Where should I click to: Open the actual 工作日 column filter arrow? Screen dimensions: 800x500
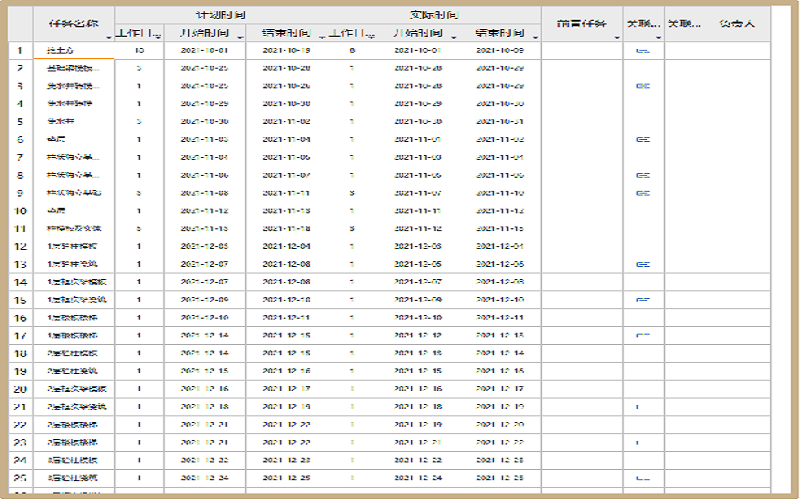372,37
